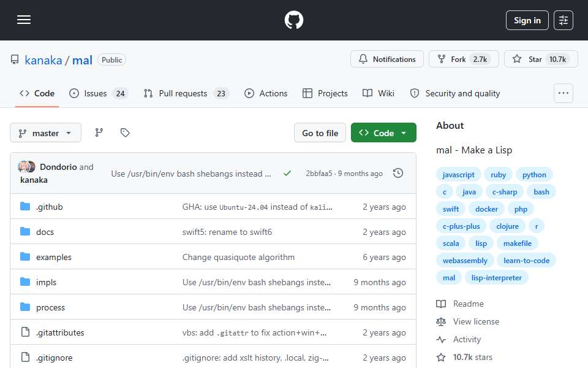Viewport: 588px width, 368px height.
Task: Expand the three-dot more tabs menu
Action: (x=563, y=93)
